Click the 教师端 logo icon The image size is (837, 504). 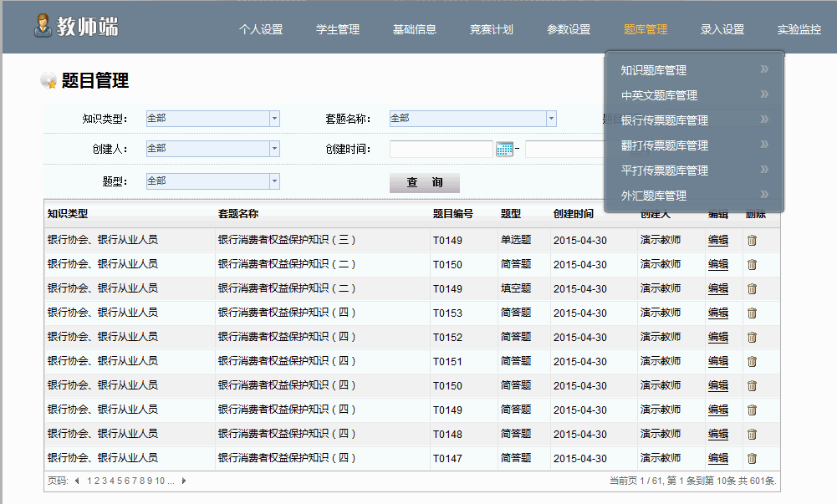[x=43, y=25]
